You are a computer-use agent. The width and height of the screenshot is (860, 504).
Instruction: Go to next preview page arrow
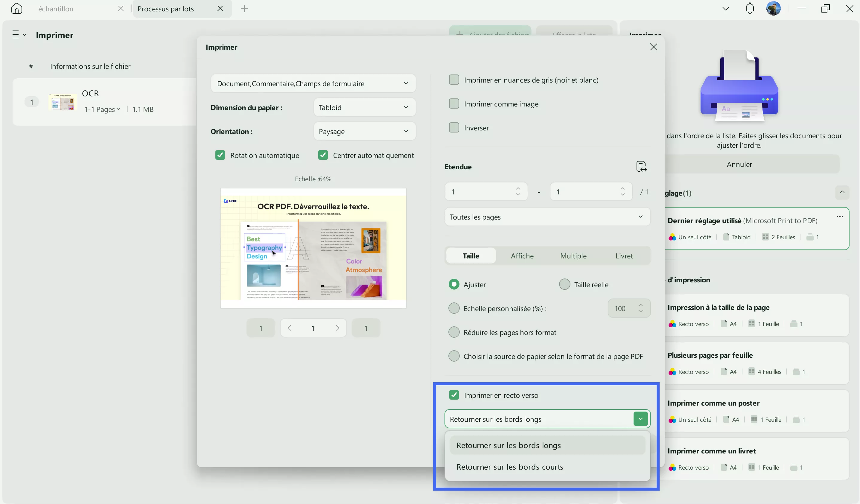point(337,328)
